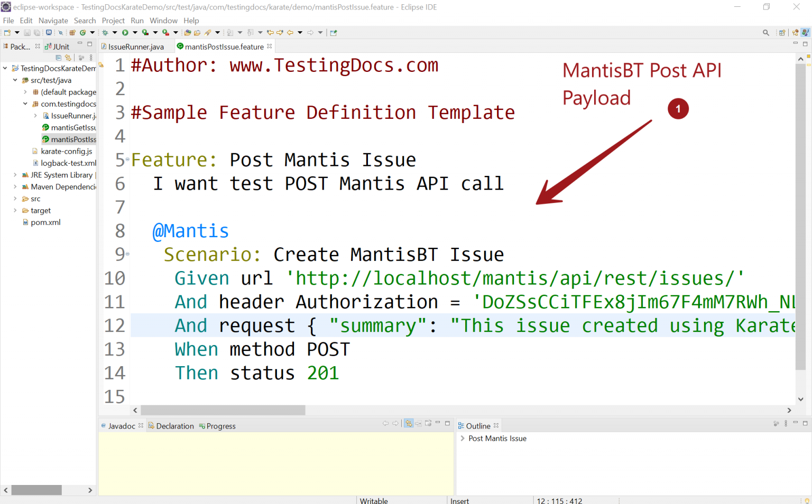Click the Debug bug icon in toolbar
812x504 pixels.
coord(105,33)
